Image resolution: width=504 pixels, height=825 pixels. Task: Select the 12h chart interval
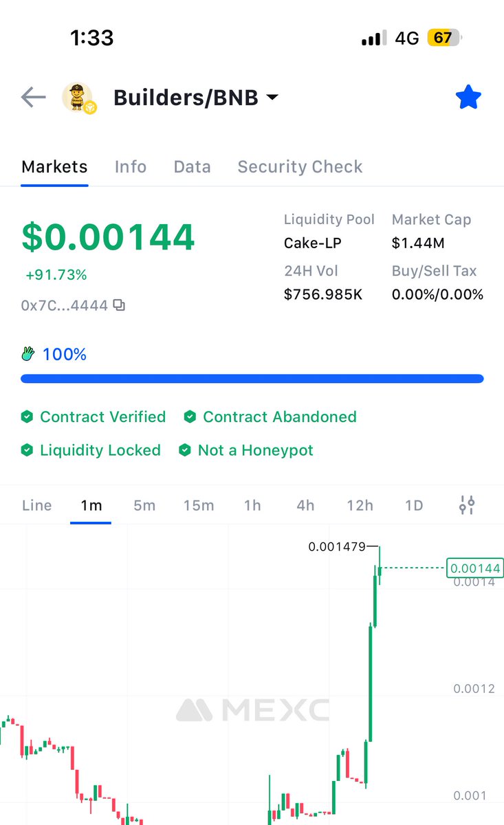(360, 505)
